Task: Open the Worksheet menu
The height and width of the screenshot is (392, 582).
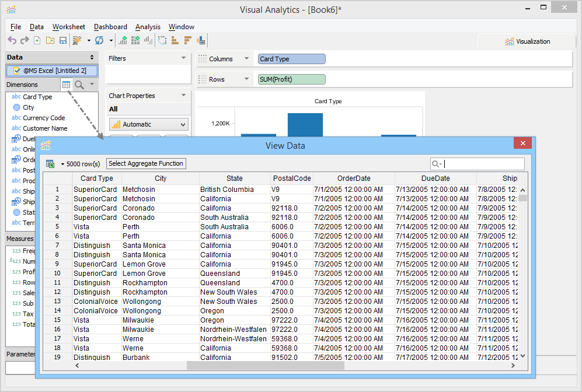Action: click(x=68, y=27)
